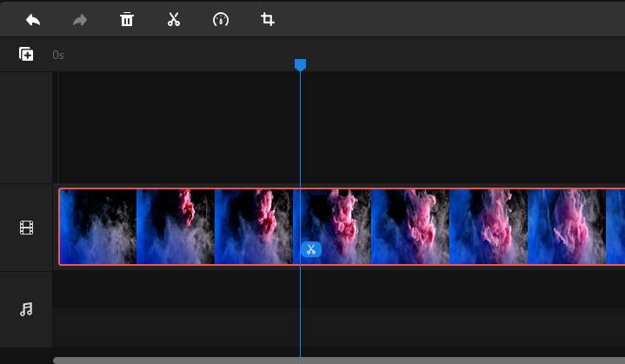
Task: Delete the selected clip using trash icon
Action: tap(127, 19)
